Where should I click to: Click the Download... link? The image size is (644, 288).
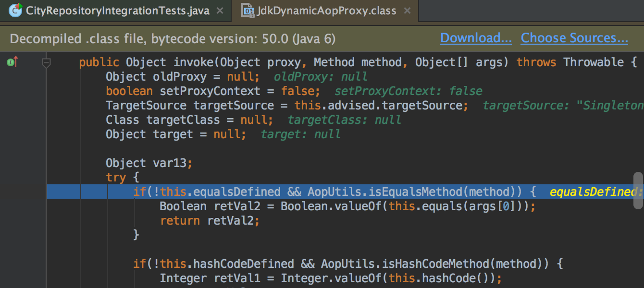click(x=476, y=38)
